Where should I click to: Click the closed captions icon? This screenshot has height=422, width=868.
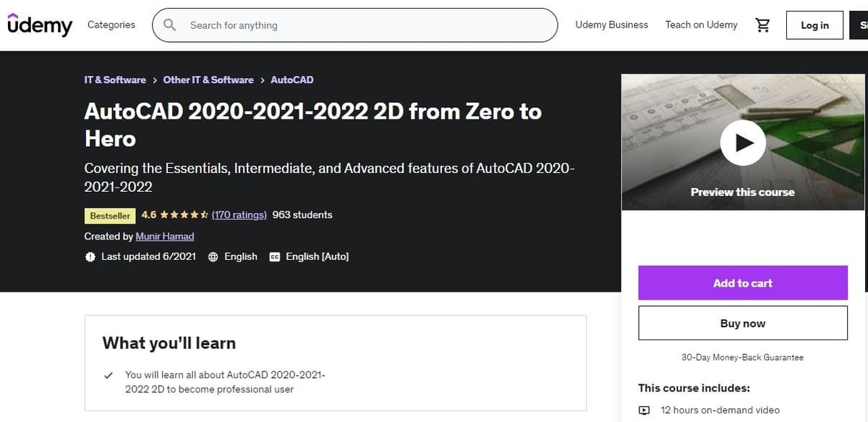(274, 257)
